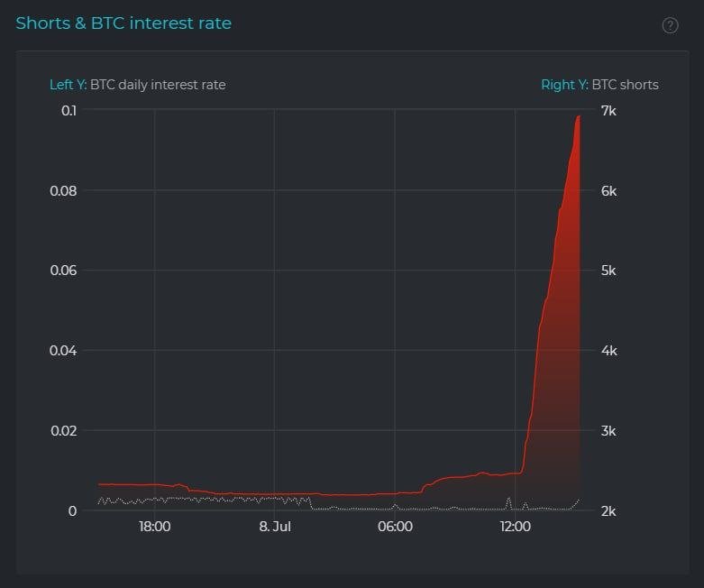Click the 2k right axis label
Viewport: 704px width, 588px height.
point(608,511)
